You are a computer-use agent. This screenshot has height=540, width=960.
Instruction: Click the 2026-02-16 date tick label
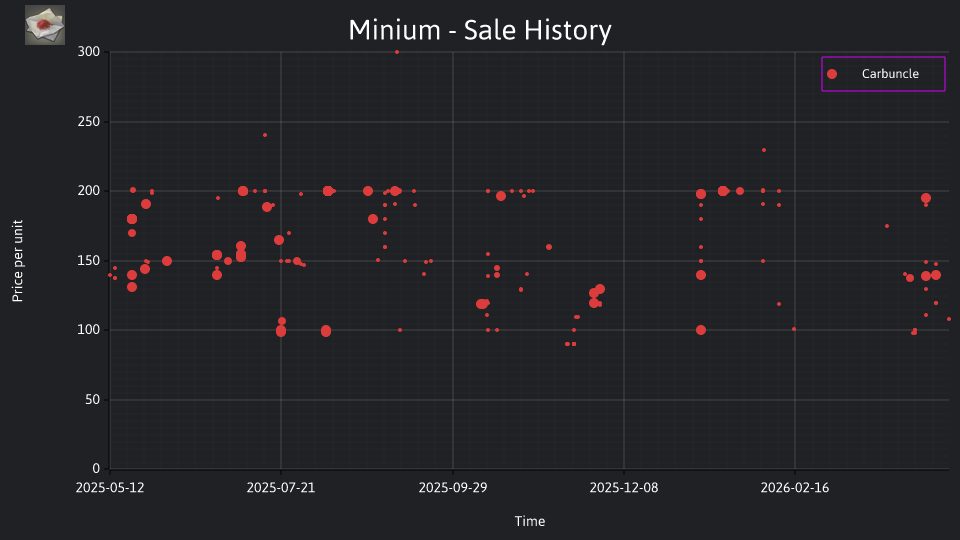795,488
